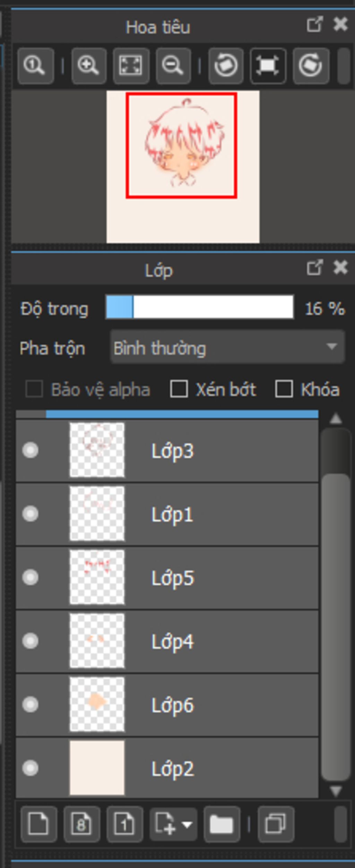Viewport: 355px width, 868px height.
Task: Hide the Lớp3 layer
Action: click(x=31, y=450)
